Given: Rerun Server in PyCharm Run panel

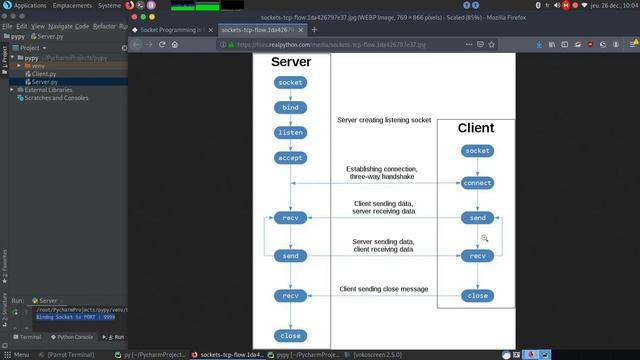Looking at the screenshot, I should coord(16,312).
